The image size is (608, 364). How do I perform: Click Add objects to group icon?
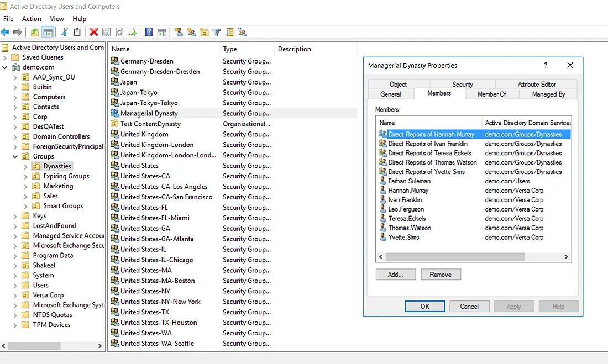242,33
